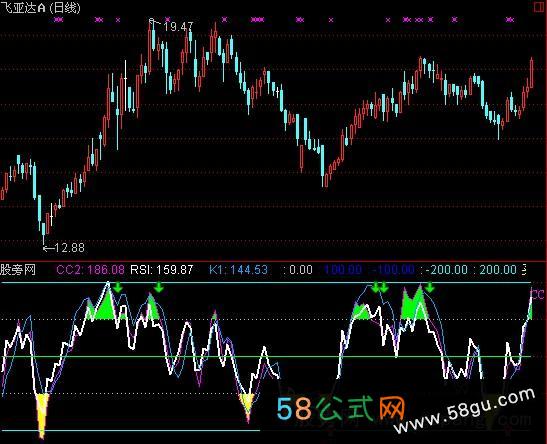Click the 0.00 indicator level value
The height and width of the screenshot is (444, 547).
click(301, 270)
